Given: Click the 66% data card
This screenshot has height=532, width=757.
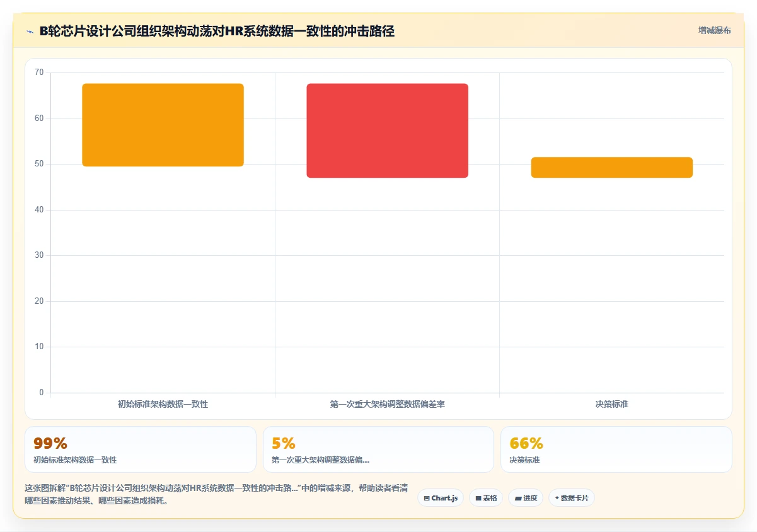Looking at the screenshot, I should [616, 449].
